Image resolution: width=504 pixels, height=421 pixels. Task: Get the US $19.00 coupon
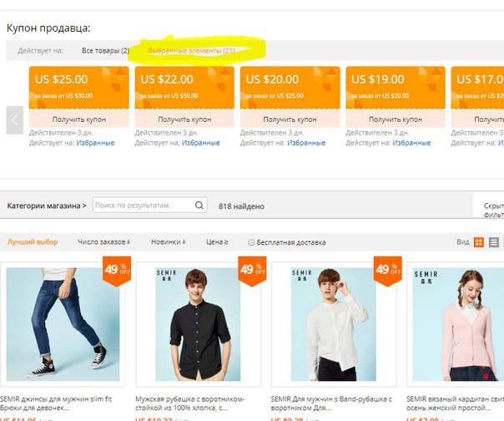pyautogui.click(x=396, y=119)
